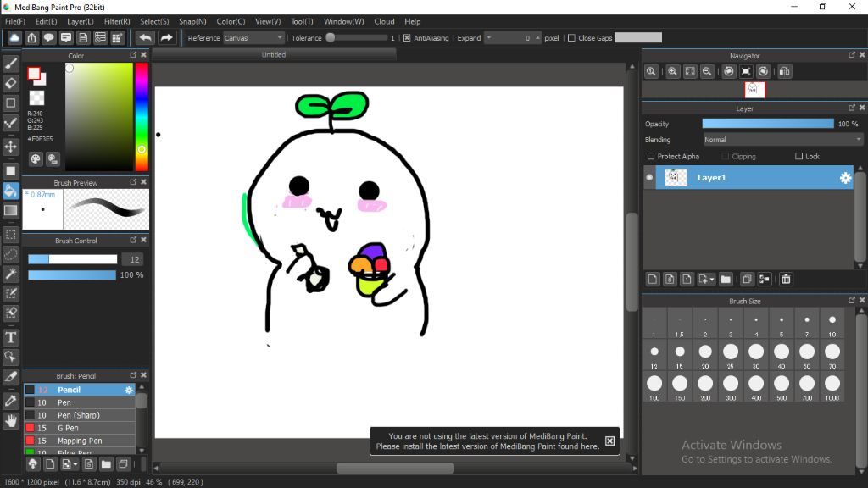868x488 pixels.
Task: Select the Eraser tool in the left toolbar
Action: point(11,83)
